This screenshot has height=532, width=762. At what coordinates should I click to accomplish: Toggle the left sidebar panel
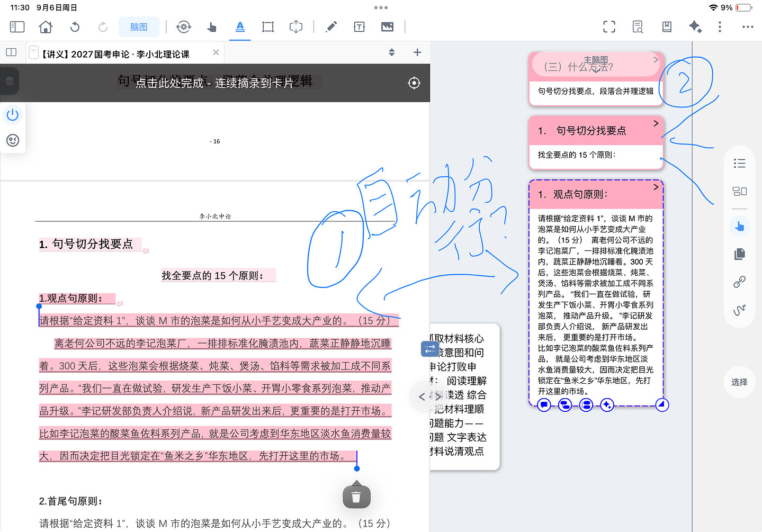pyautogui.click(x=17, y=26)
